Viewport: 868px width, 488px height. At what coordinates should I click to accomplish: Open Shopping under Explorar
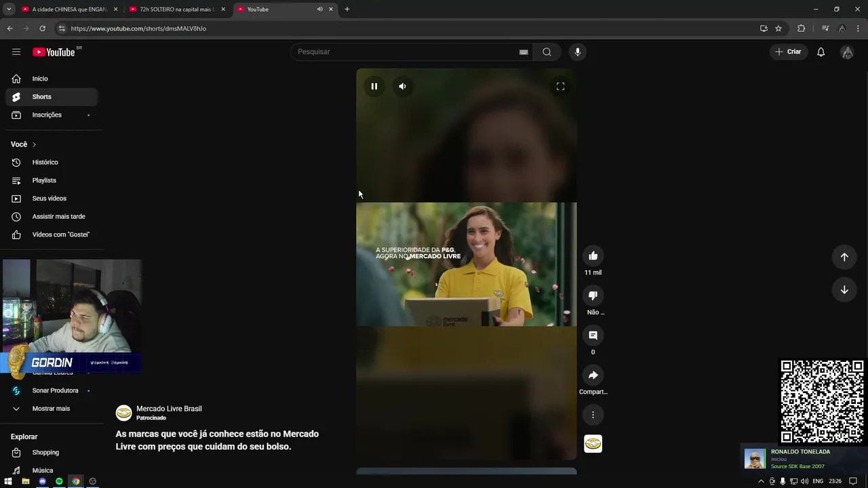coord(52,453)
